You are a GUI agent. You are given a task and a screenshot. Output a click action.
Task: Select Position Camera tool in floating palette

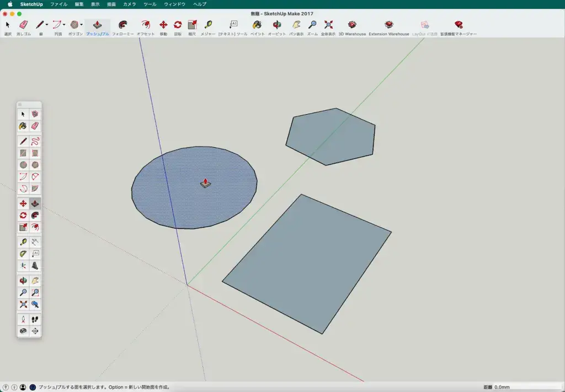(23, 319)
